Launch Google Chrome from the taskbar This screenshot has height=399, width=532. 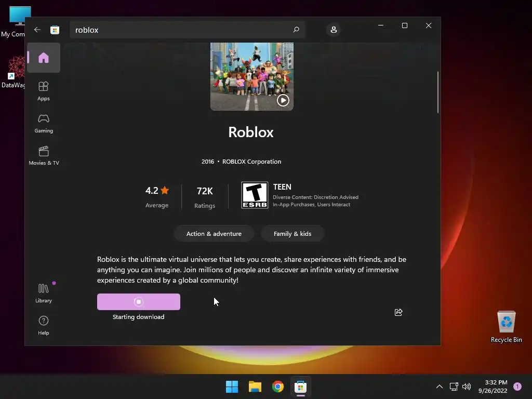point(278,387)
